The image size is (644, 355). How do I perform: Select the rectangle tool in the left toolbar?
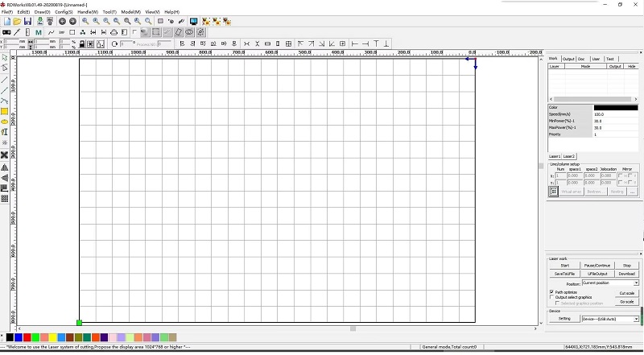(5, 111)
